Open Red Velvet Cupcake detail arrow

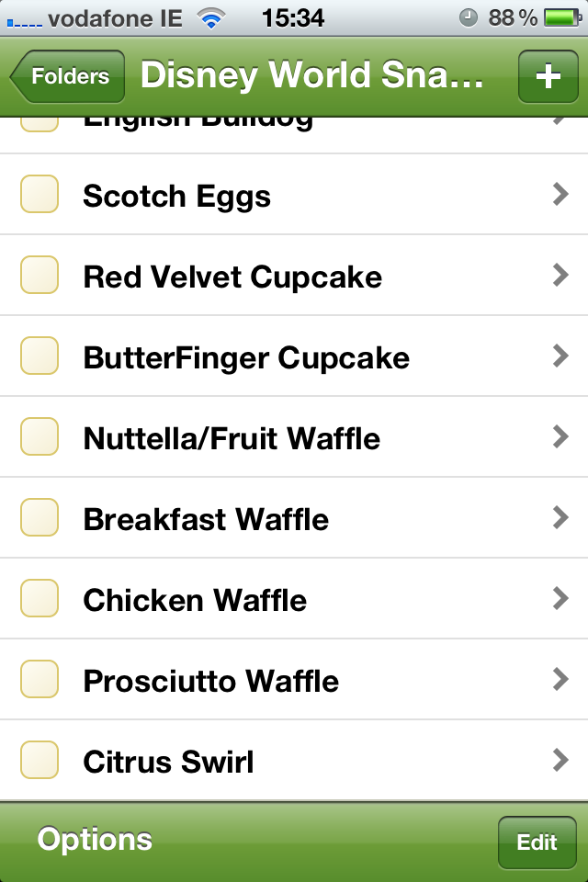tap(560, 276)
